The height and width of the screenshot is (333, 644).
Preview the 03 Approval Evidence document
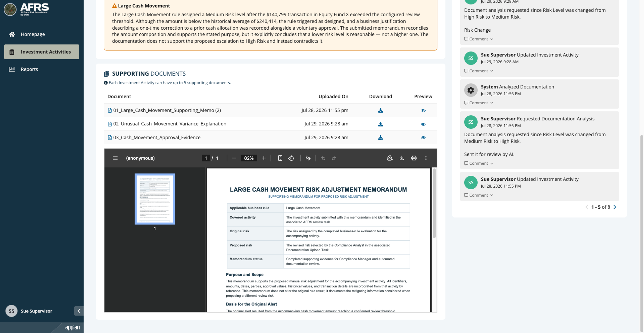423,138
